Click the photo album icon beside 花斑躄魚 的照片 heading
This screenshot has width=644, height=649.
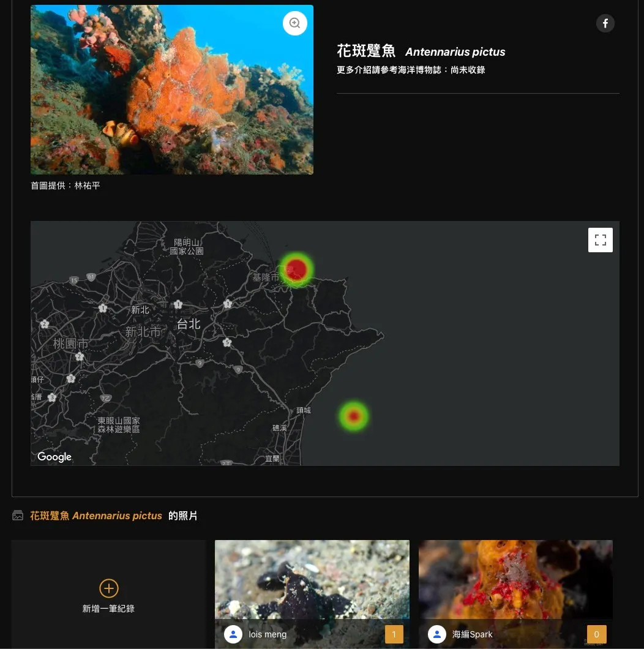coord(18,515)
